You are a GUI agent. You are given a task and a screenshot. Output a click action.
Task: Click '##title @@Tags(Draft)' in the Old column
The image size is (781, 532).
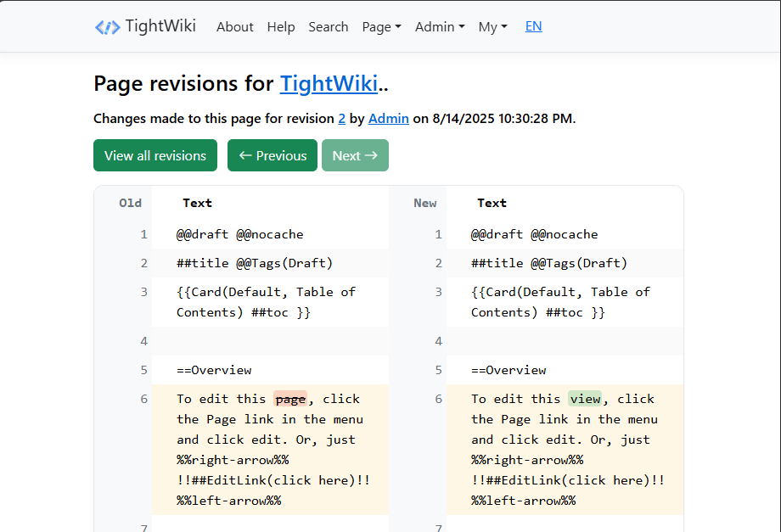click(255, 263)
